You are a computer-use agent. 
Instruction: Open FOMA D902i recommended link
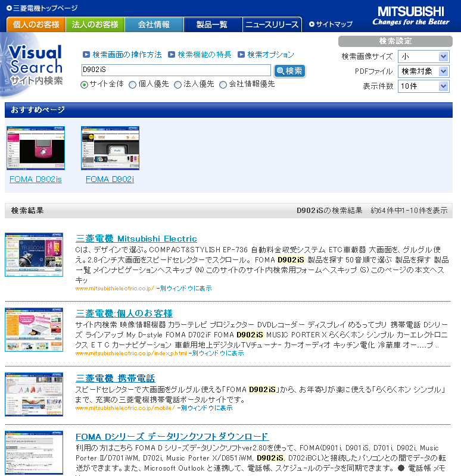110,180
